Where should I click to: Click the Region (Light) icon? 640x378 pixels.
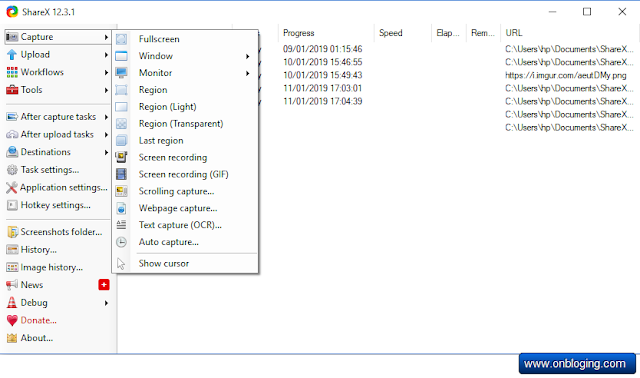click(x=121, y=107)
